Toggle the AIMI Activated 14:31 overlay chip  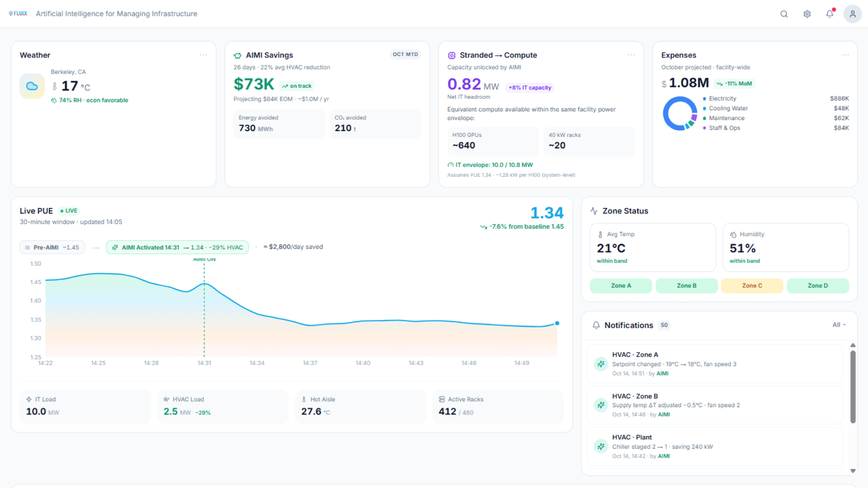point(177,247)
